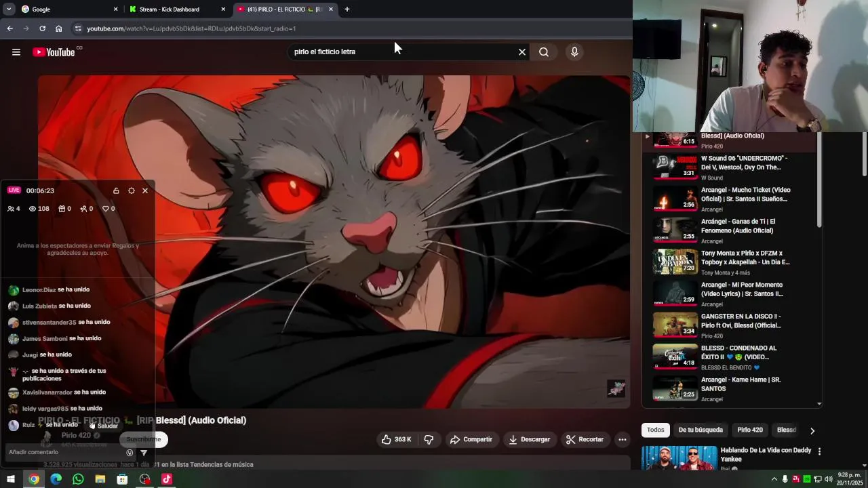Open the YouTube guide hamburger menu
This screenshot has height=488, width=868.
click(16, 52)
